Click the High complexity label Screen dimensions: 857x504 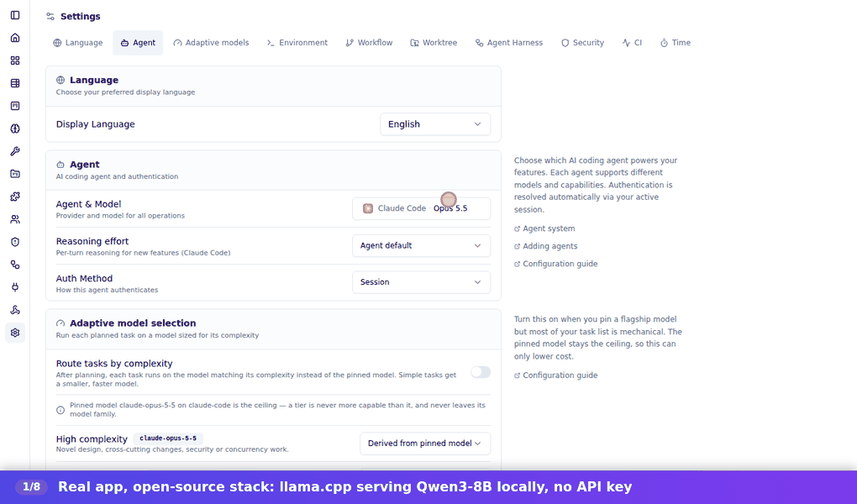tap(92, 439)
